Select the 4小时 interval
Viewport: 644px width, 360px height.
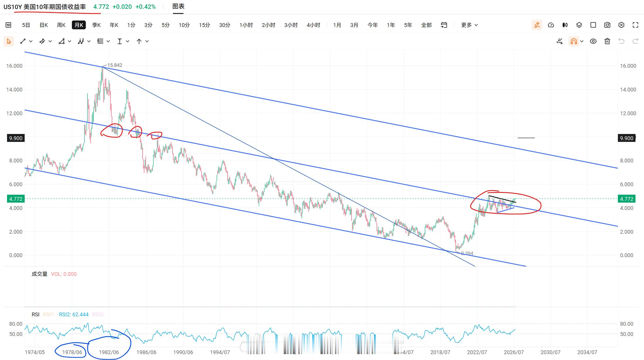[314, 25]
